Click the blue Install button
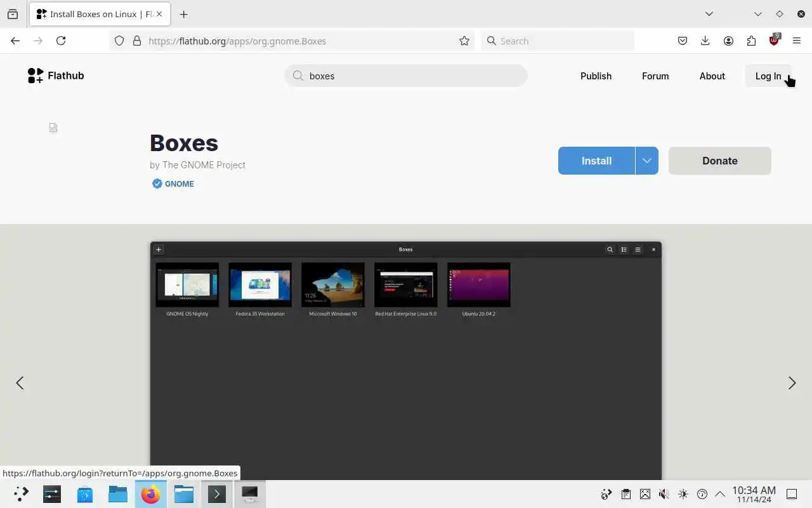This screenshot has height=508, width=812. pyautogui.click(x=596, y=161)
